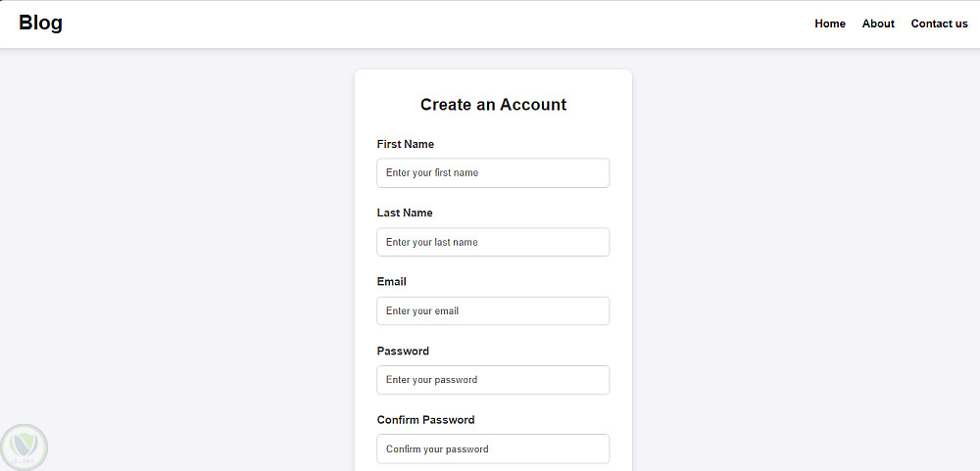Click the Last Name label text
980x471 pixels.
405,212
